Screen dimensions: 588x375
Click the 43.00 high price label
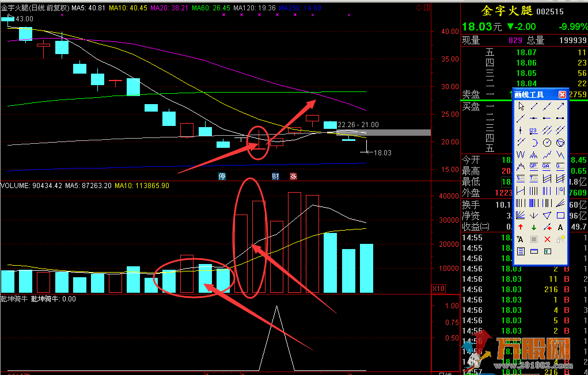24,19
